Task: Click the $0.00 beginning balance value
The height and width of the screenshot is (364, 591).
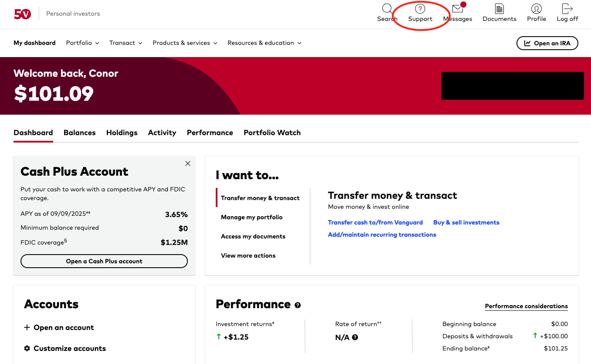Action: [x=559, y=324]
